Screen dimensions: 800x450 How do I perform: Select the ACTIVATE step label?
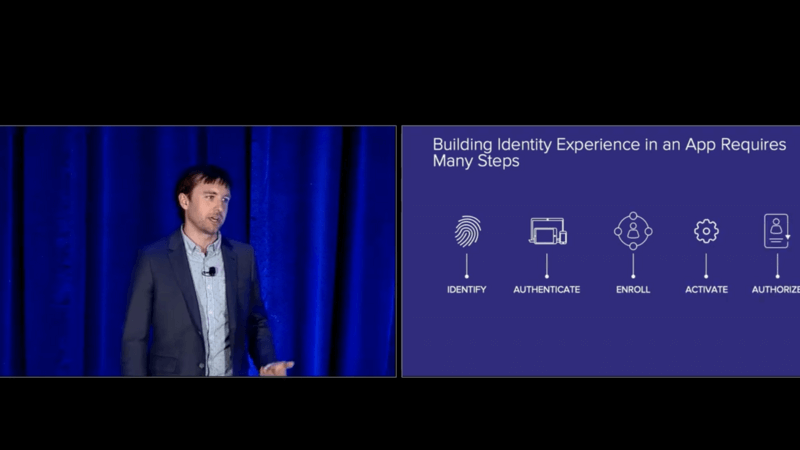coord(706,290)
